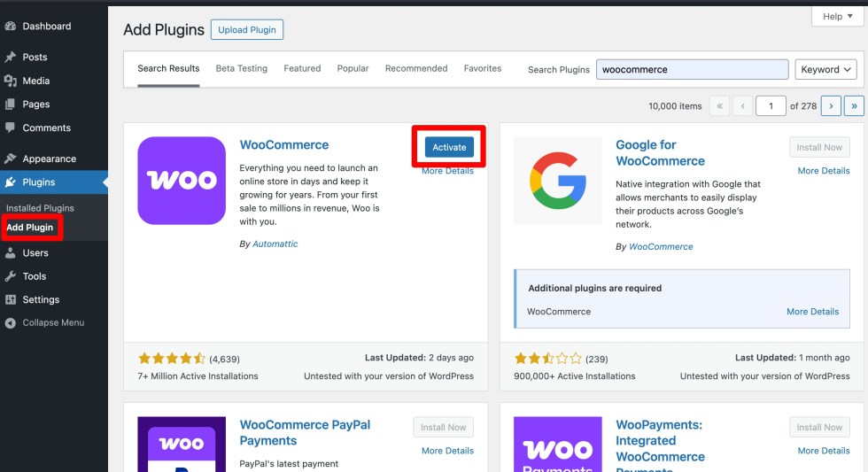The image size is (868, 472).
Task: Switch to the Search Results tab
Action: 168,68
